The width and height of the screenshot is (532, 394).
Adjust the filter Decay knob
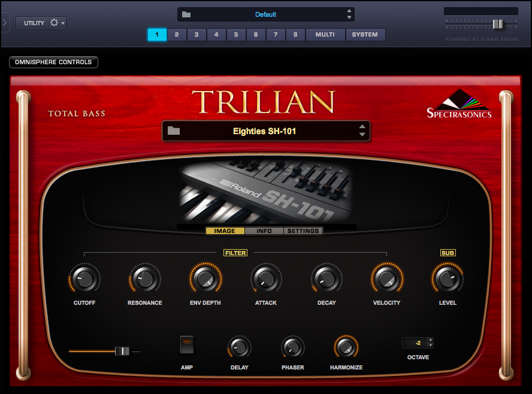[x=327, y=278]
